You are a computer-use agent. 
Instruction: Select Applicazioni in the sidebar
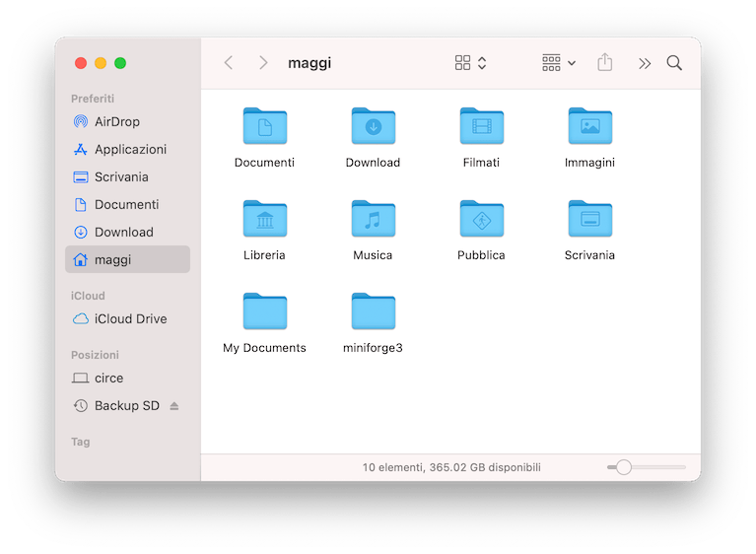point(130,150)
